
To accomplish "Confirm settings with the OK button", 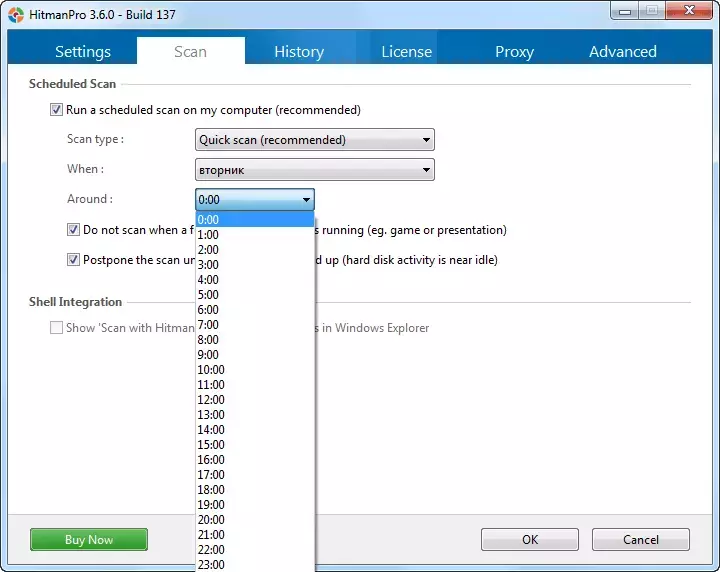I will [x=530, y=539].
